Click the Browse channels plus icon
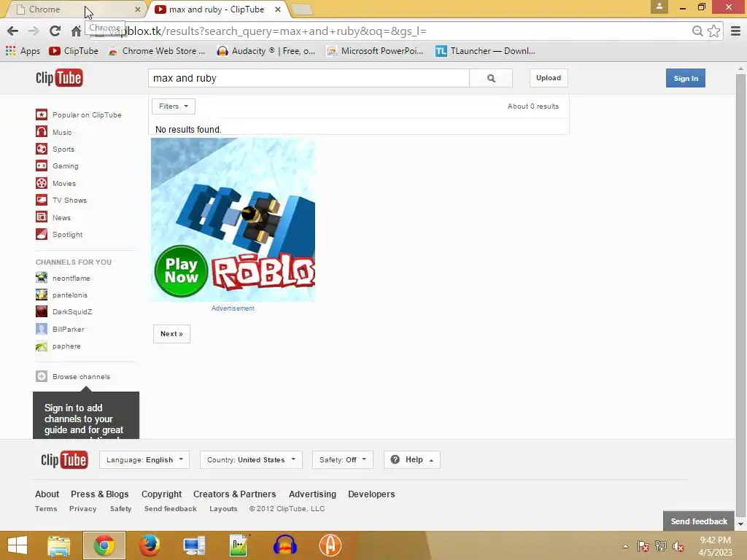The height and width of the screenshot is (560, 747). (42, 376)
